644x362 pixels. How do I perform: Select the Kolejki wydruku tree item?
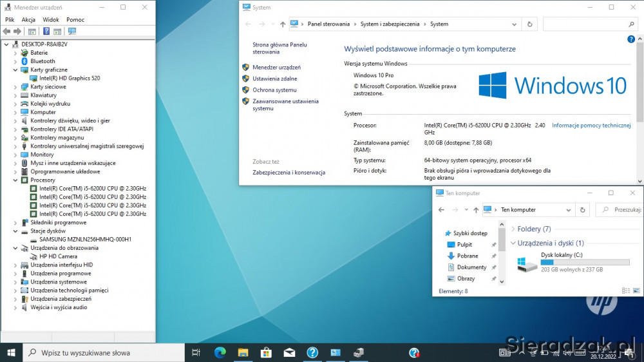click(50, 104)
